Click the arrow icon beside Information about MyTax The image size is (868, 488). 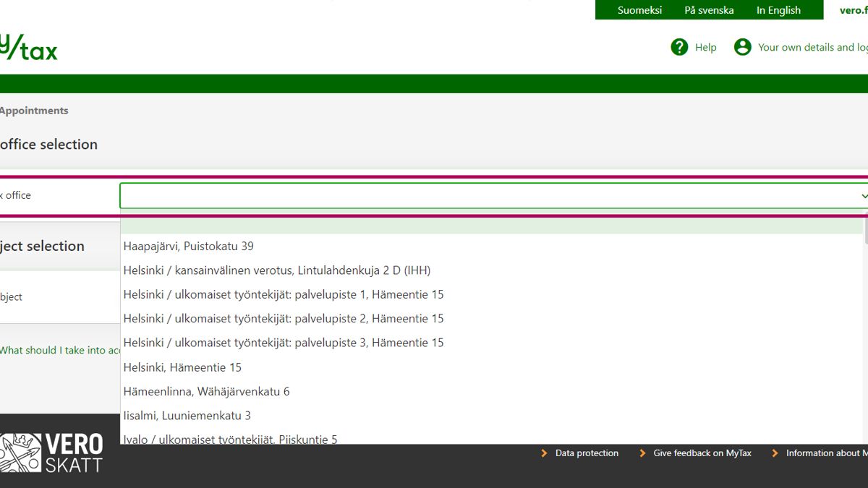point(775,453)
